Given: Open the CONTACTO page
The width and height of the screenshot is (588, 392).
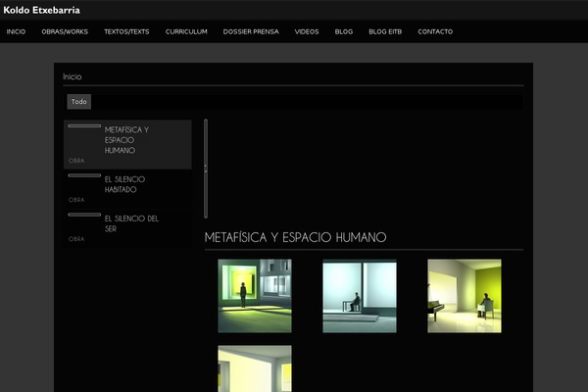Looking at the screenshot, I should click(435, 32).
